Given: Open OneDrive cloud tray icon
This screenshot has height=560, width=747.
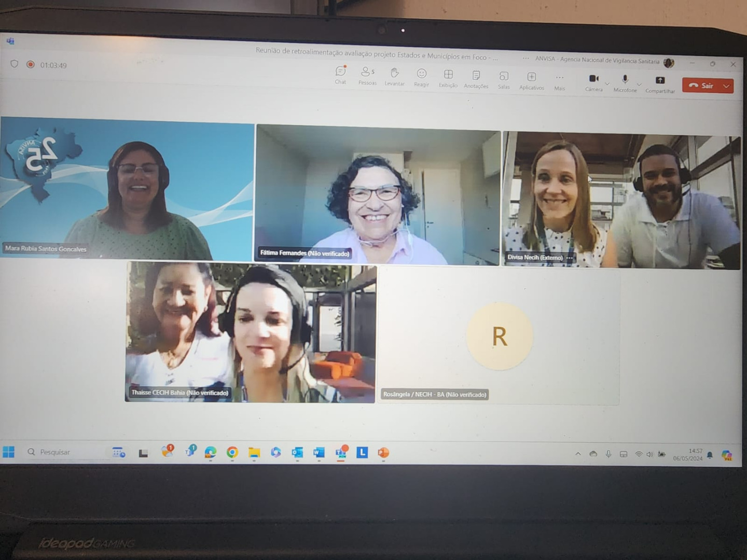Looking at the screenshot, I should click(x=593, y=454).
